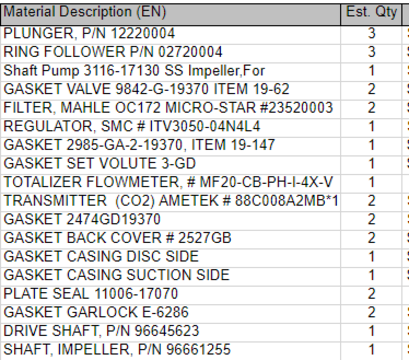Click the GASKET CASING DISC SIDE cell
This screenshot has width=409, height=360.
(x=171, y=257)
